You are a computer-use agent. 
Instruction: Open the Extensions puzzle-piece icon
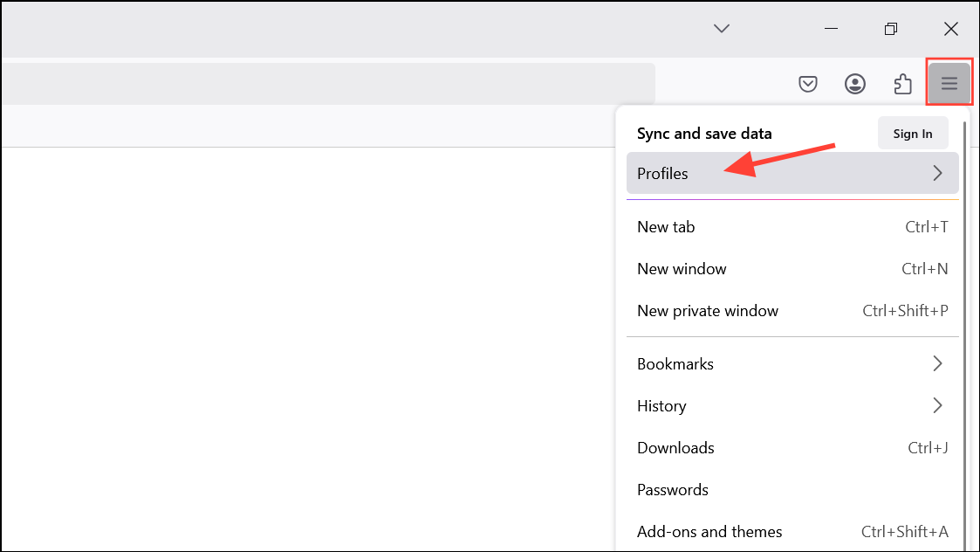(903, 84)
